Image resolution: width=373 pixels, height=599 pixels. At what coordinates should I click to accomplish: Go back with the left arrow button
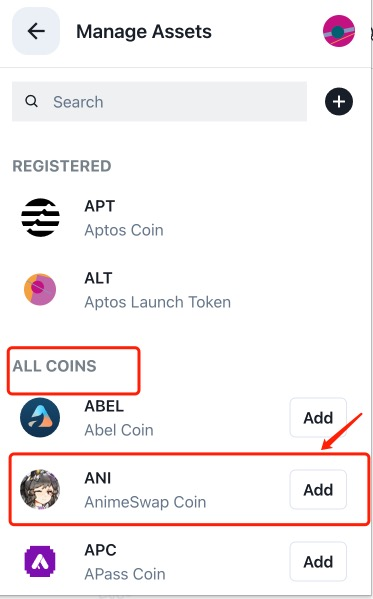point(36,31)
